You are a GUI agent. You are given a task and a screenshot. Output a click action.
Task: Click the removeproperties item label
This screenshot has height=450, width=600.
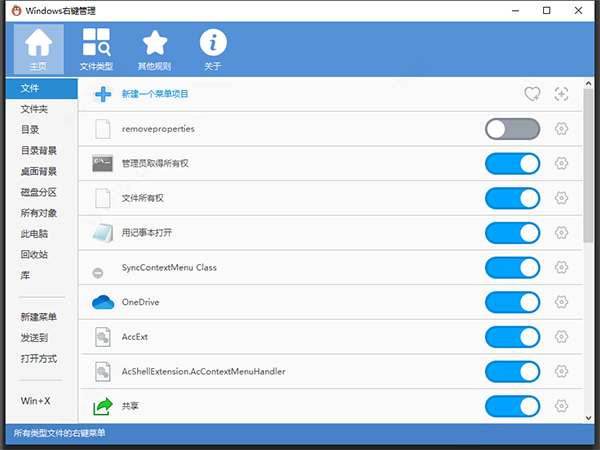[158, 129]
